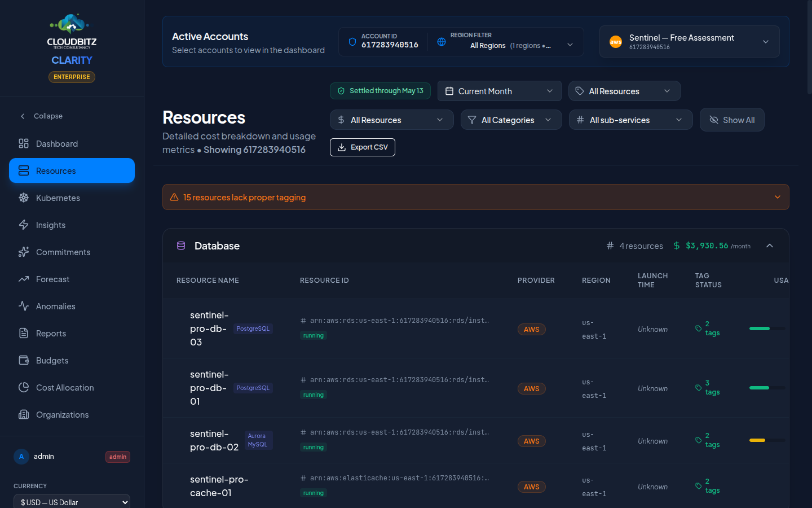Click the hash icon in All sub-services
Viewport: 812px width, 508px height.
(x=580, y=120)
